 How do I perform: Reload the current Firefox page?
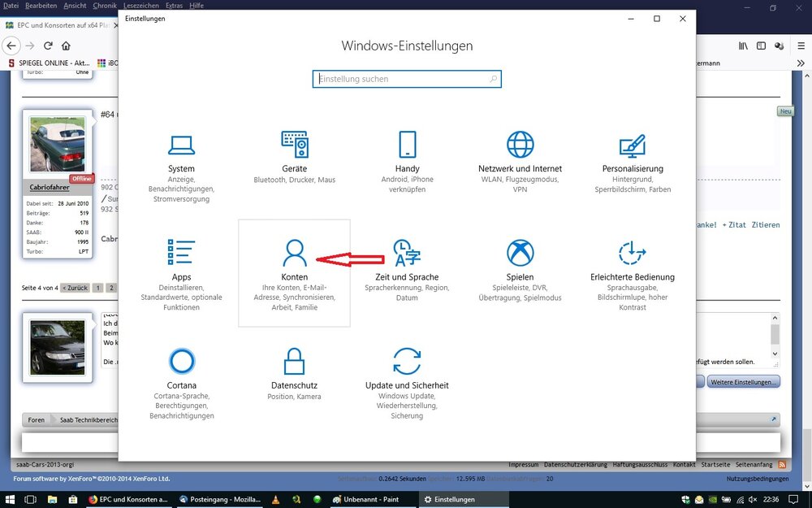48,46
